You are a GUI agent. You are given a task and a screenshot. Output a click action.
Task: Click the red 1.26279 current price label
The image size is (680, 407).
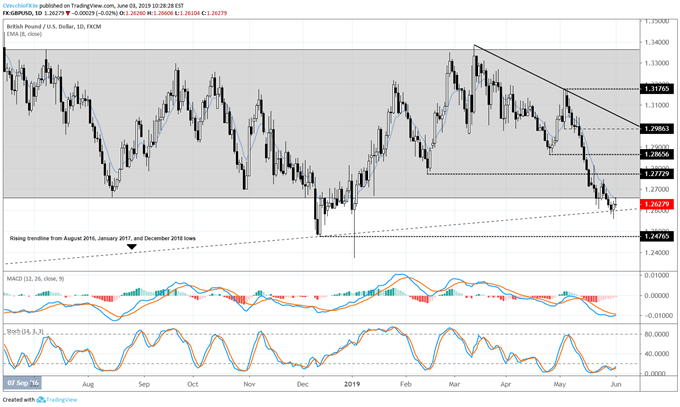(x=657, y=204)
